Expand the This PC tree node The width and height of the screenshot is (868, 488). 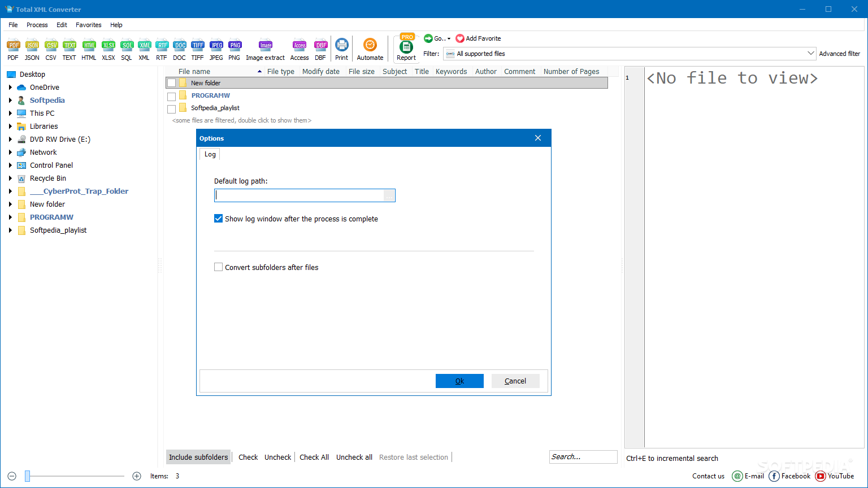coord(10,114)
